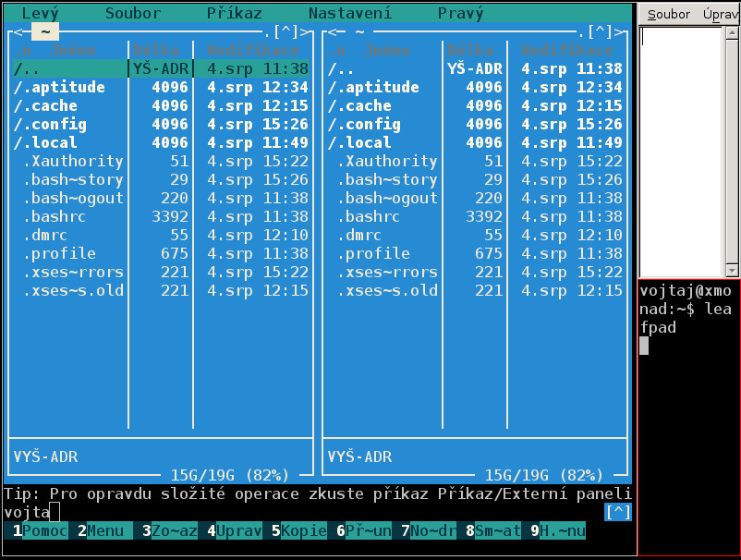
Task: Click Leafpad scrollbar down arrow
Action: [x=732, y=271]
